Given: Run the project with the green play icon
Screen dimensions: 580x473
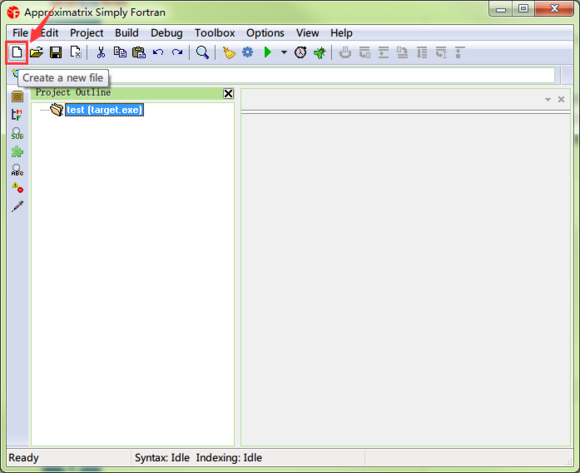Looking at the screenshot, I should [267, 52].
